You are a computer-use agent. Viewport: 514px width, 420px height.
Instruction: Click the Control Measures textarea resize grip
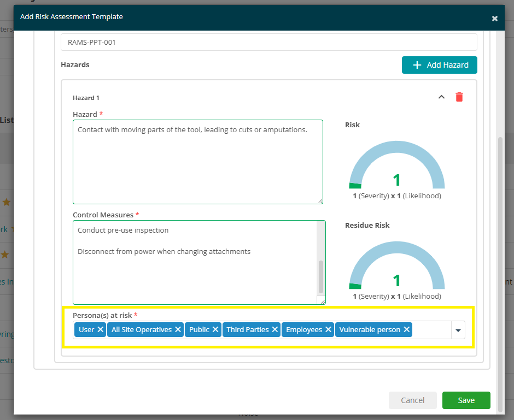(323, 301)
